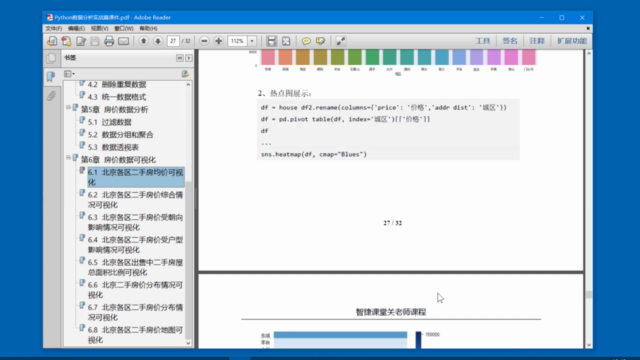Select bookmark 6.3

(x=136, y=222)
